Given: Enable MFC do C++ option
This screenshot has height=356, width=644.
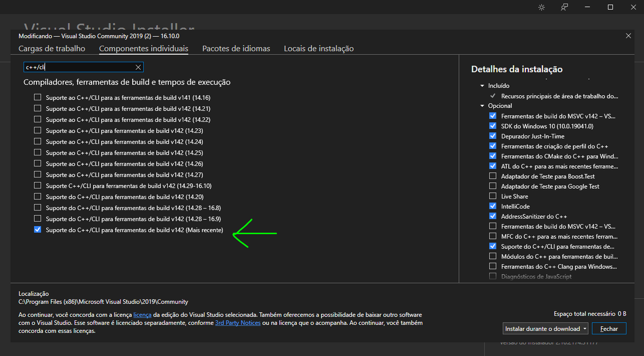Looking at the screenshot, I should click(x=493, y=236).
